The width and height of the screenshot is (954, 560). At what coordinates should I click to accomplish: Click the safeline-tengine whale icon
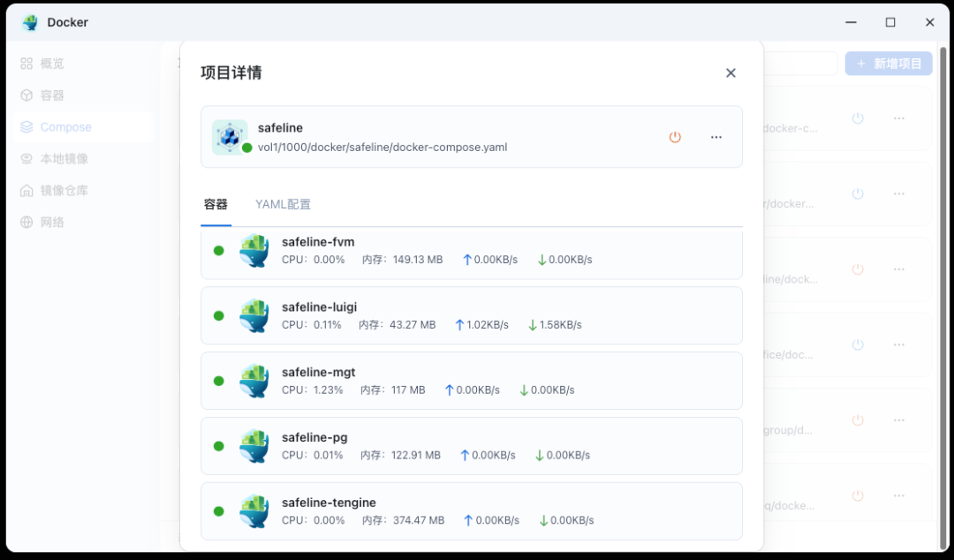click(254, 511)
